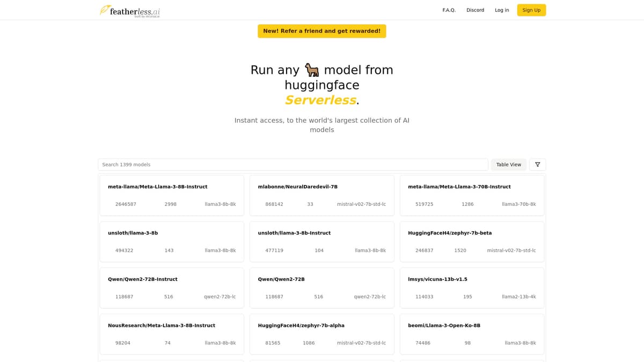Click the download count 2646587
The width and height of the screenshot is (644, 362).
coord(126,204)
